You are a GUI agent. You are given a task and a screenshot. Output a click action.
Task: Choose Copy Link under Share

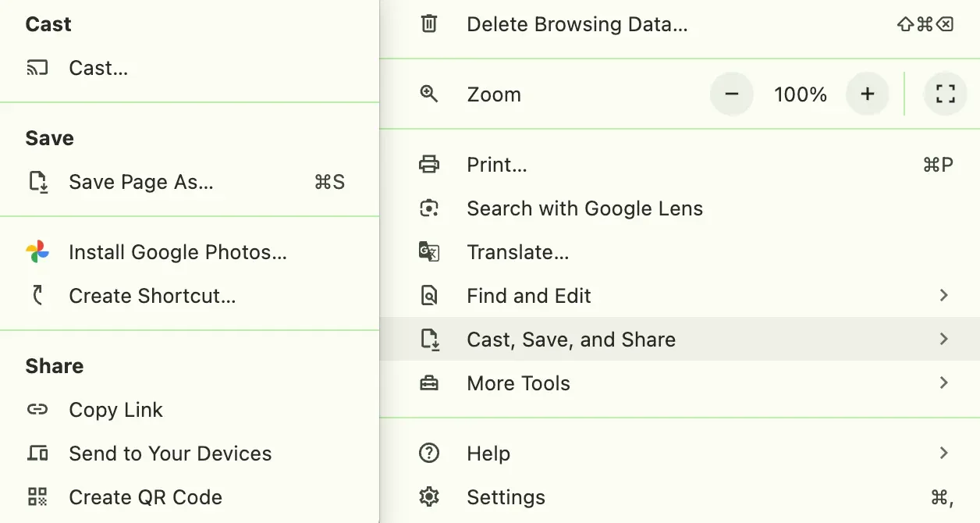pos(190,410)
